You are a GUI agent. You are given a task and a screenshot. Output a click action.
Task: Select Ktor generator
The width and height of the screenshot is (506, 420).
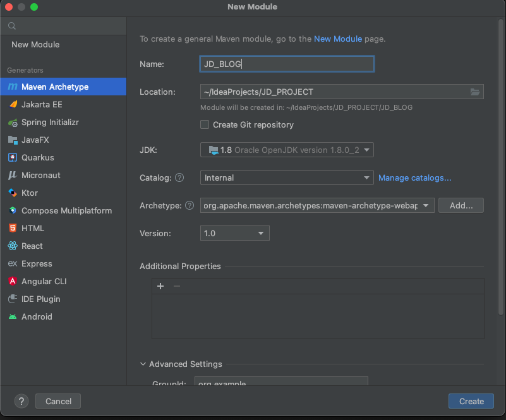pos(63,193)
